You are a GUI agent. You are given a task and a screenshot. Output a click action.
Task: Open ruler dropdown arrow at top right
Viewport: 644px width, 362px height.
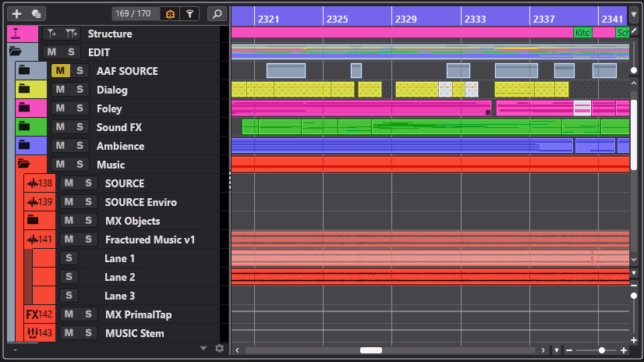click(x=634, y=14)
